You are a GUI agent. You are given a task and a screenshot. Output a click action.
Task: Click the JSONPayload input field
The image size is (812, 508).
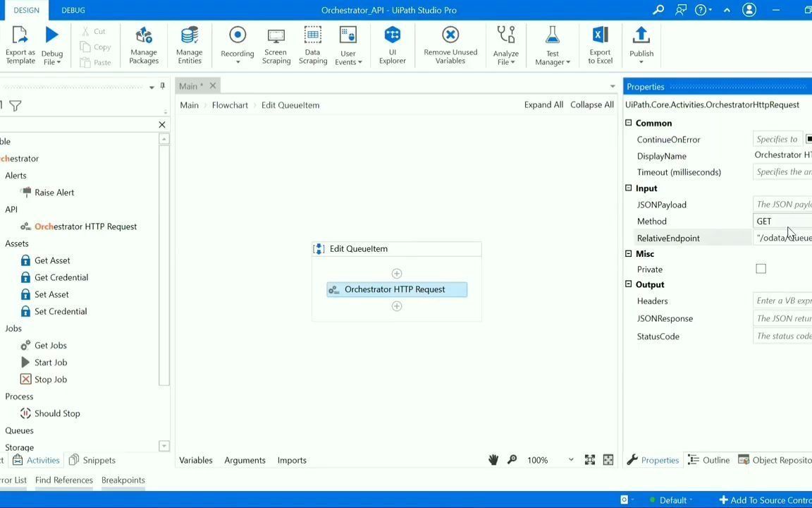782,204
